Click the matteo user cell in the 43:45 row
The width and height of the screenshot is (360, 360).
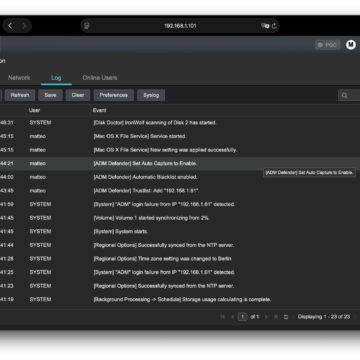click(37, 191)
